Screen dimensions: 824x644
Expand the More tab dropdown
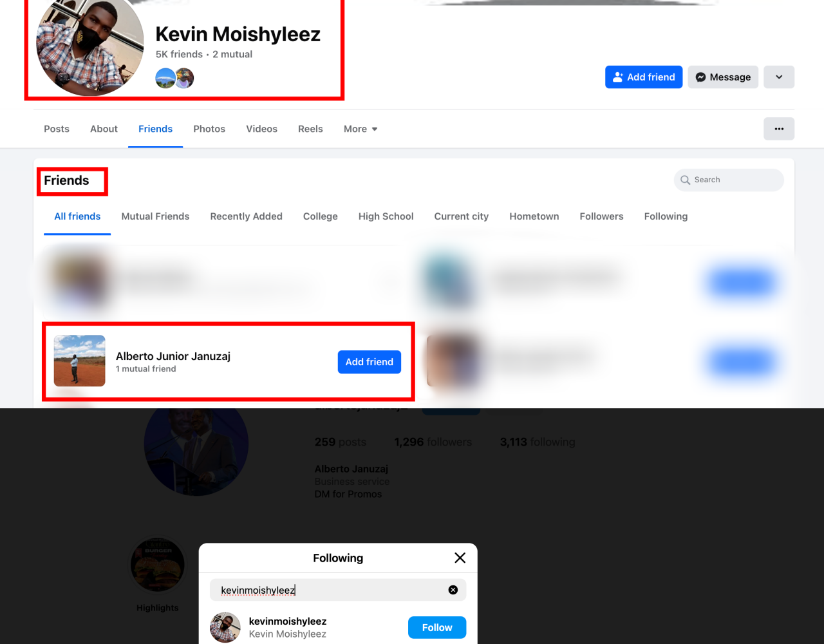pos(360,129)
